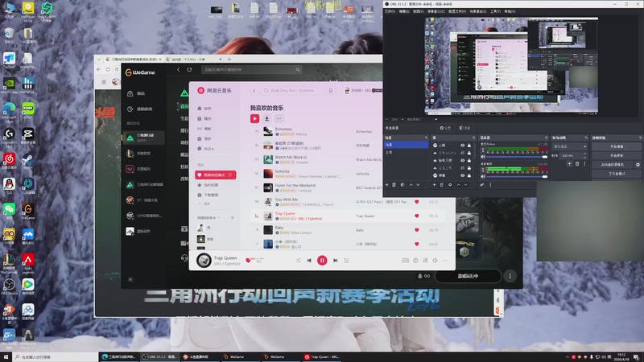The width and height of the screenshot is (644, 362).
Task: Switch to OBS window in the taskbar
Action: click(159, 356)
